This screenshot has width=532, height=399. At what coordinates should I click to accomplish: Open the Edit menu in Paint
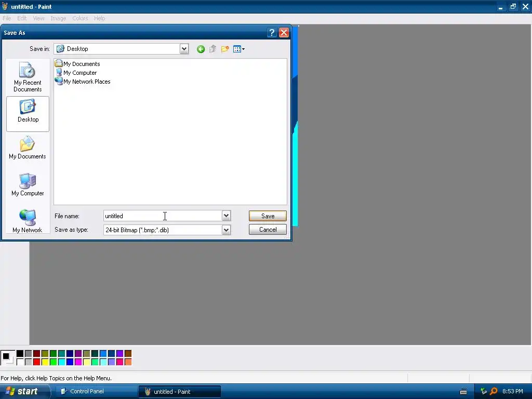pos(22,18)
